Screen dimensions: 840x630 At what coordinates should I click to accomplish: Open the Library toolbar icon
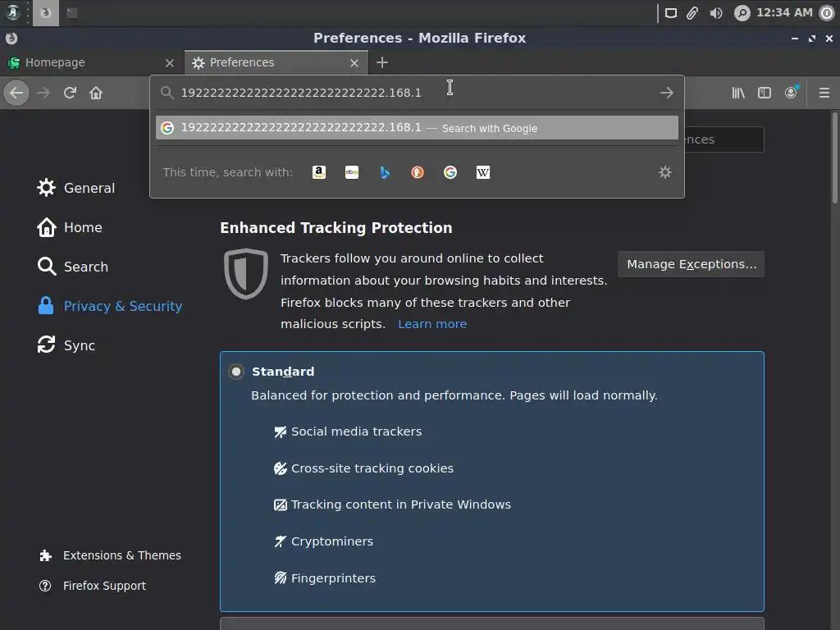(x=738, y=93)
